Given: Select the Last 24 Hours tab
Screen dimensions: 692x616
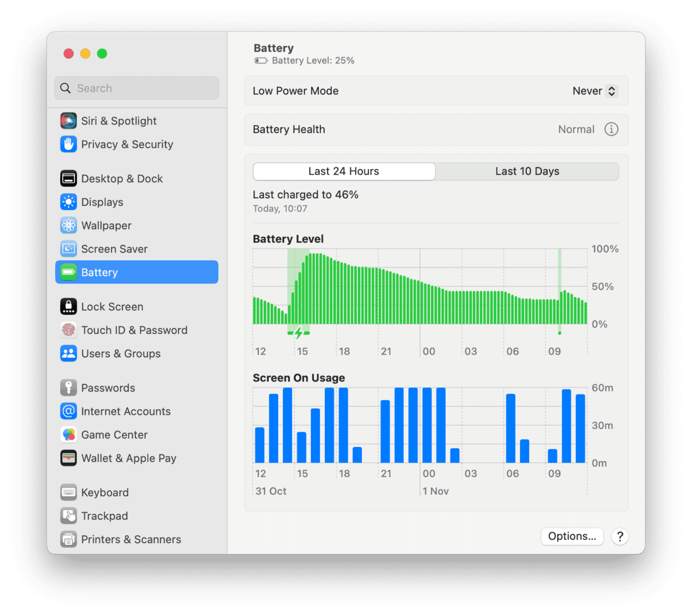Looking at the screenshot, I should [344, 171].
